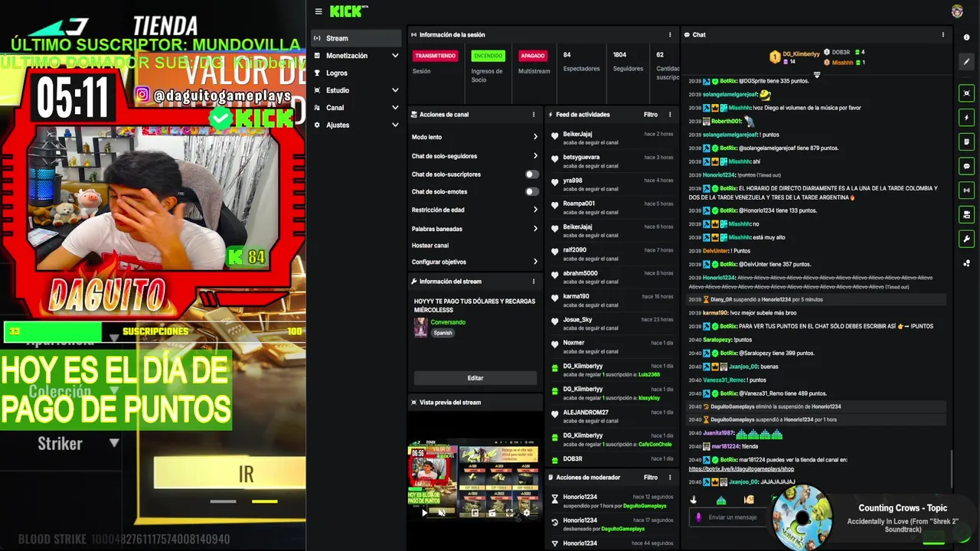Collapse the chat leaderboard arrow
The width and height of the screenshot is (980, 551).
[x=817, y=74]
